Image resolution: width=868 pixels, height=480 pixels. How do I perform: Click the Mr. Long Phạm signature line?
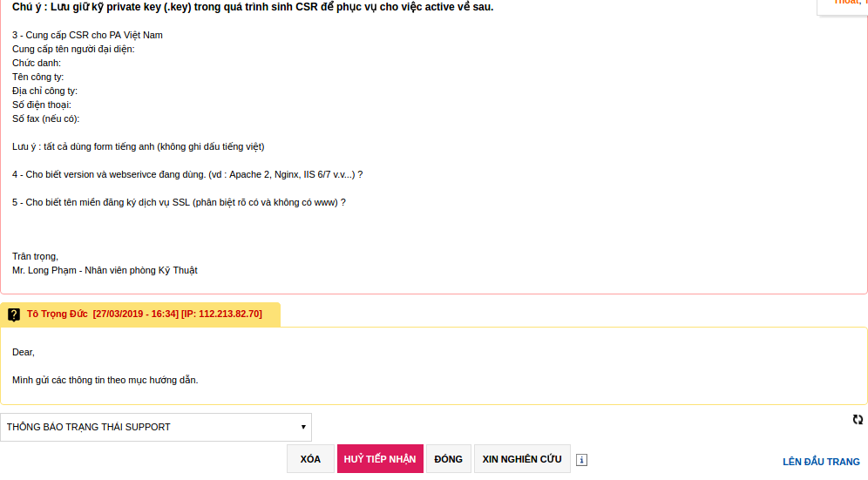point(105,270)
